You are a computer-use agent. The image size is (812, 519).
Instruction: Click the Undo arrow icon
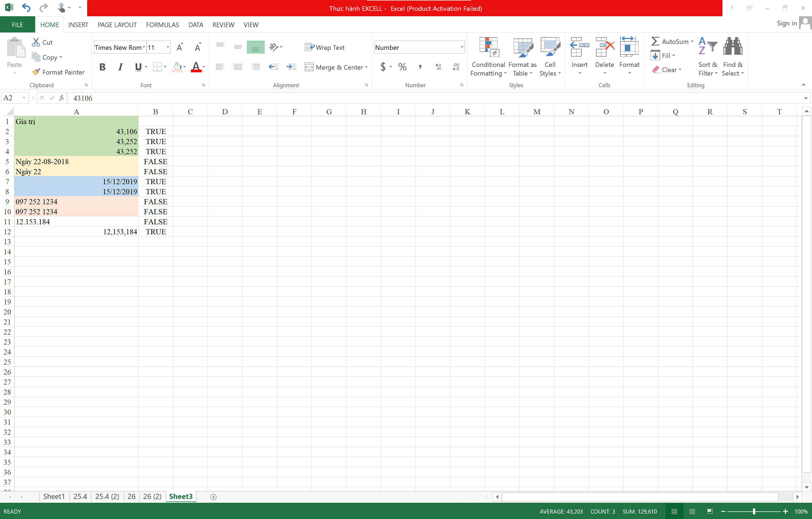pyautogui.click(x=26, y=7)
